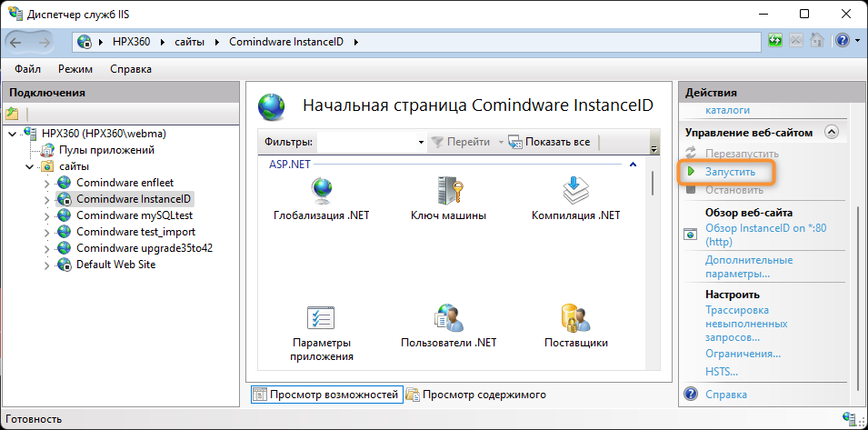
Task: Click the Forward navigation arrow
Action: point(44,42)
